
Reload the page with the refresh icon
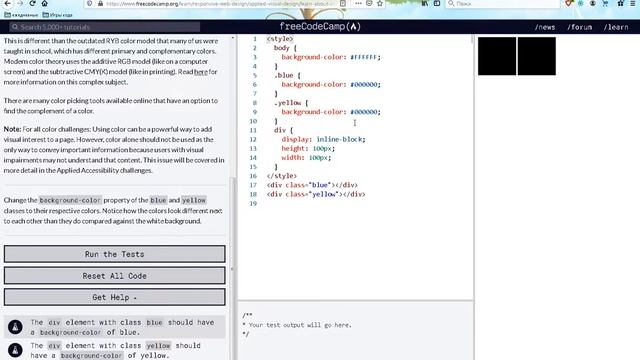[32, 3]
